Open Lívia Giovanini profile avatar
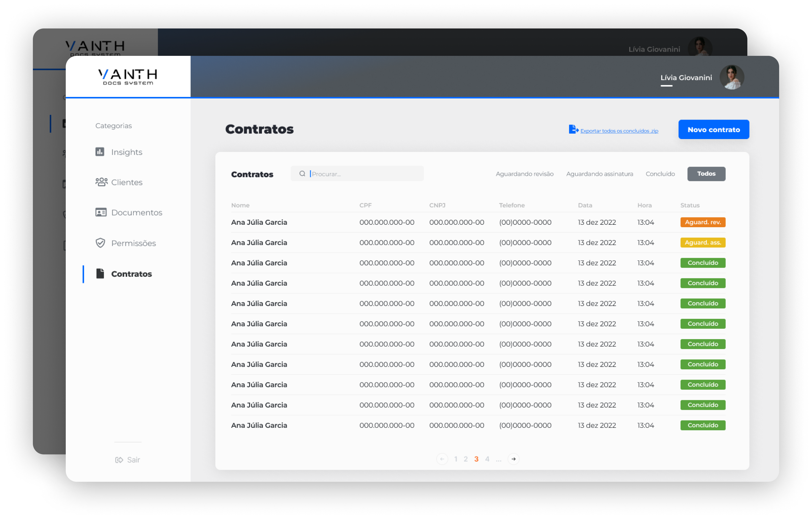 coord(732,77)
